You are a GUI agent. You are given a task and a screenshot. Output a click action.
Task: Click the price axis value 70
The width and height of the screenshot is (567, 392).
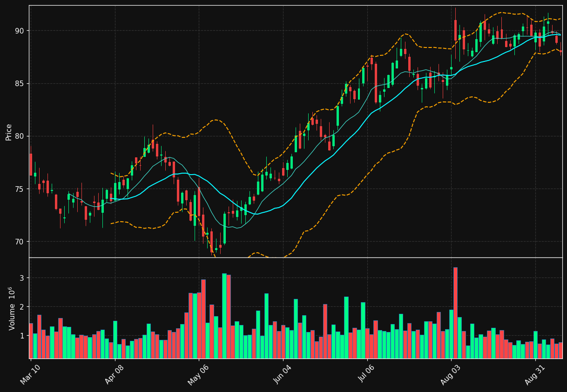tap(20, 242)
